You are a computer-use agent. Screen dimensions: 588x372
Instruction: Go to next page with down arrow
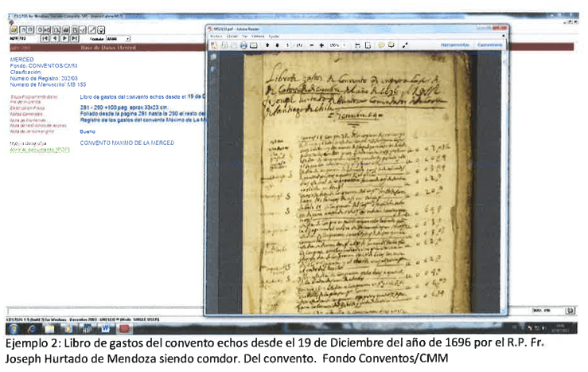pyautogui.click(x=276, y=45)
